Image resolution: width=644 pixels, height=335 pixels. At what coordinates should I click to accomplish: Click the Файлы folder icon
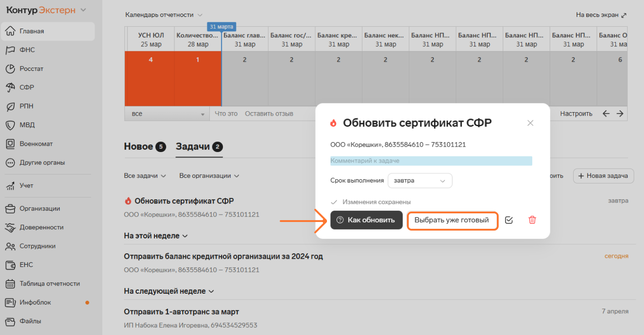[10, 321]
